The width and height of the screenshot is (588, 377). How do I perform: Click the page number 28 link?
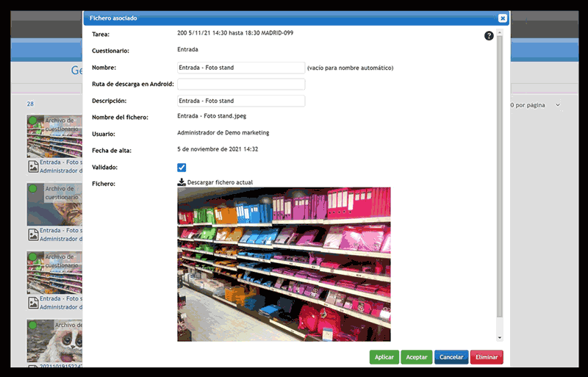tap(30, 104)
